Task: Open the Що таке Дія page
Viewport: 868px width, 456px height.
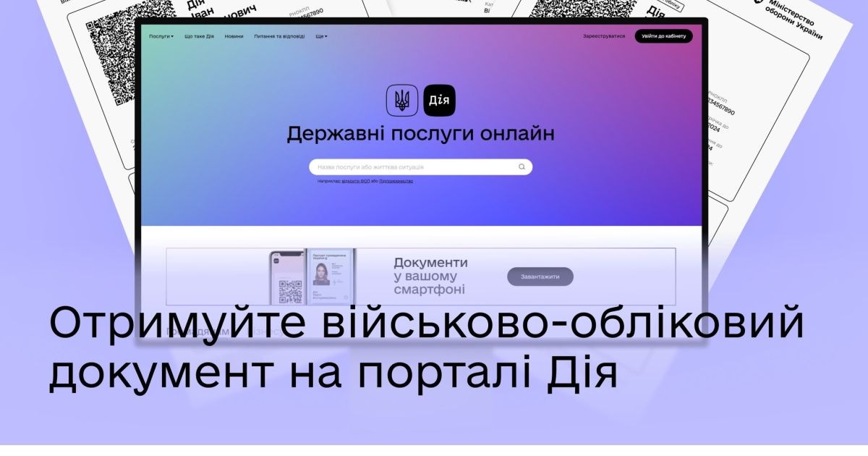Action: [199, 36]
